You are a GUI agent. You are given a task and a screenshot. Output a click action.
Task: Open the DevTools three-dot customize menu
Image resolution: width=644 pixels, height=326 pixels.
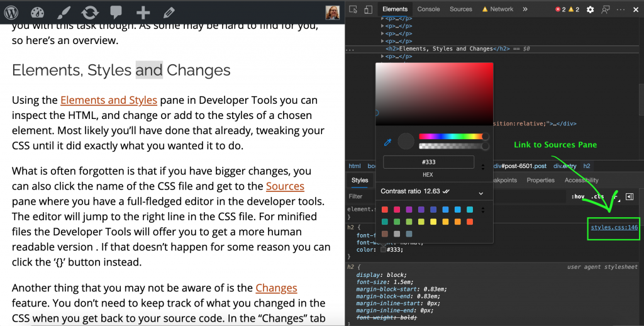pyautogui.click(x=621, y=9)
